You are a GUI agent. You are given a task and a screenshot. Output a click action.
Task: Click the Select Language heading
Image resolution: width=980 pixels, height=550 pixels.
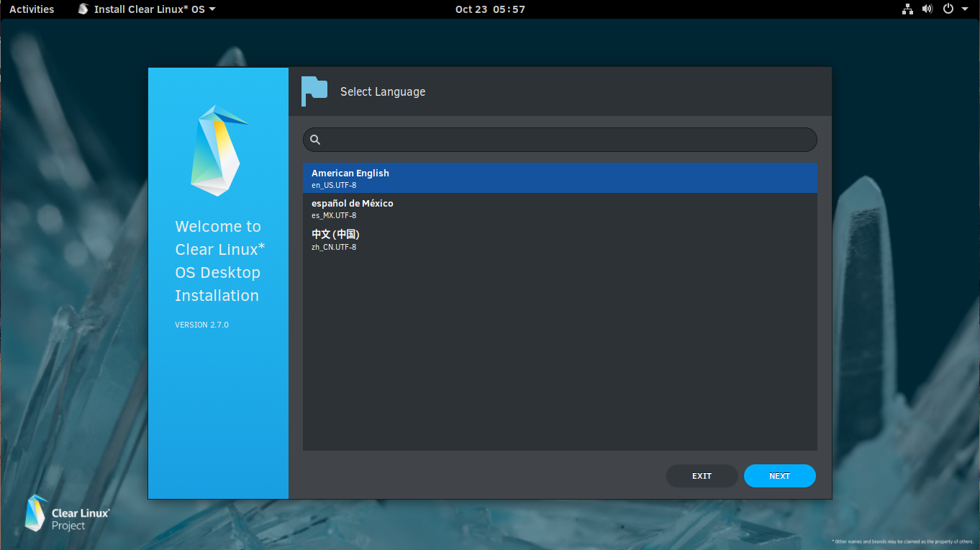pyautogui.click(x=383, y=91)
